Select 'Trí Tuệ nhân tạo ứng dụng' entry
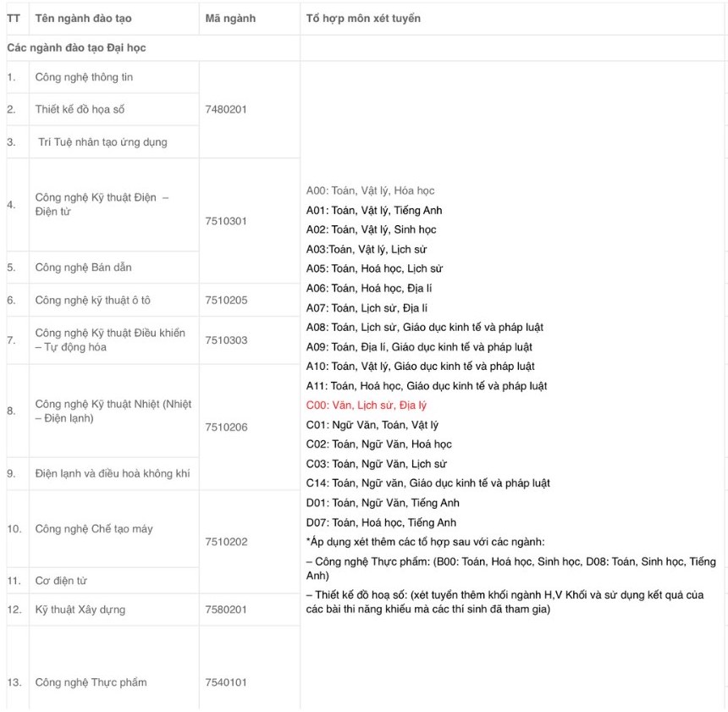 pyautogui.click(x=102, y=141)
